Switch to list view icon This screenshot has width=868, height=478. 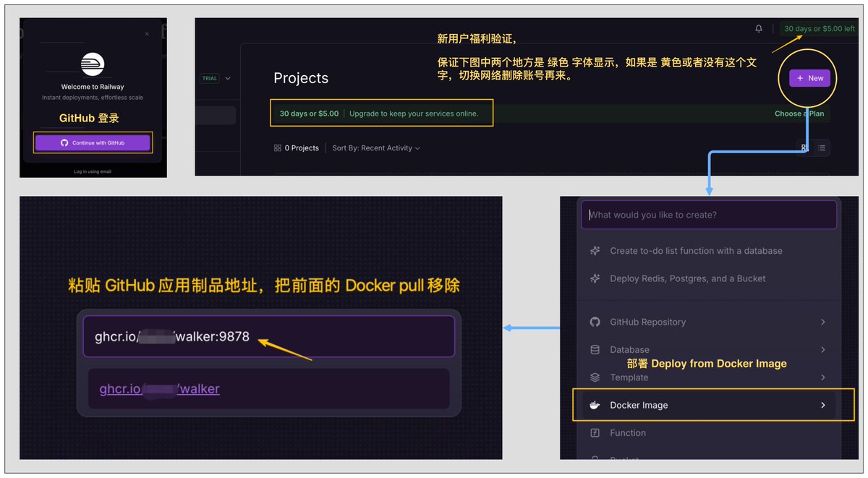pyautogui.click(x=822, y=148)
